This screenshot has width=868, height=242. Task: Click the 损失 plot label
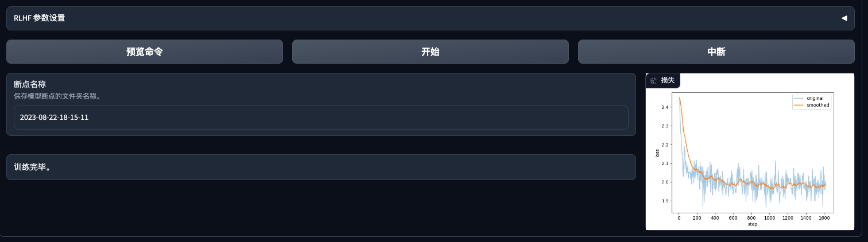pos(668,81)
